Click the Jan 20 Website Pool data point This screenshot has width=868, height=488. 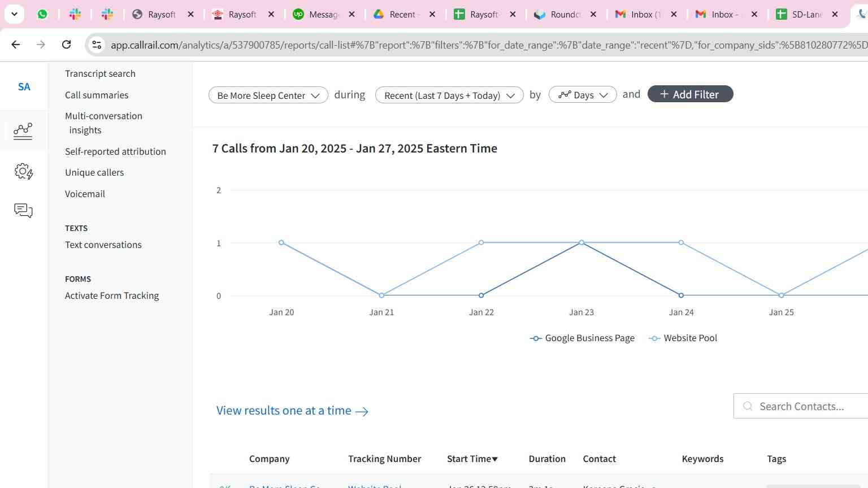point(281,242)
